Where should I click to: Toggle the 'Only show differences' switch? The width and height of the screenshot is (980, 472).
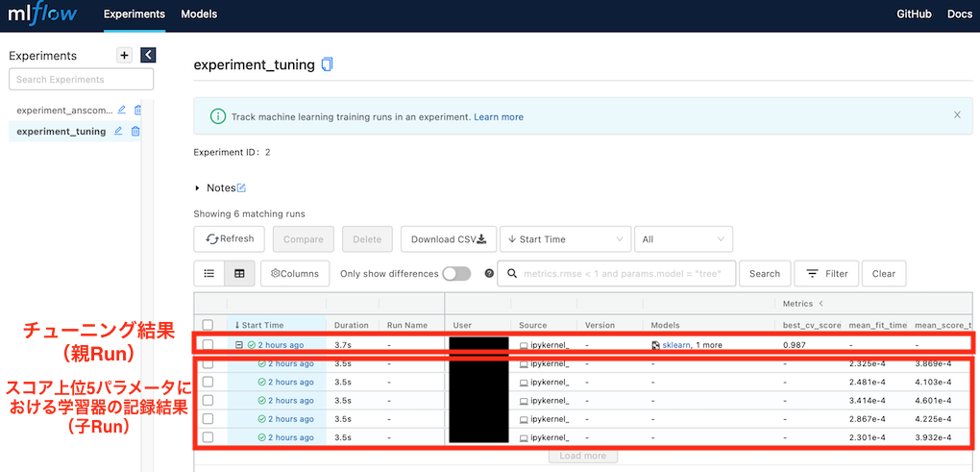(x=455, y=273)
